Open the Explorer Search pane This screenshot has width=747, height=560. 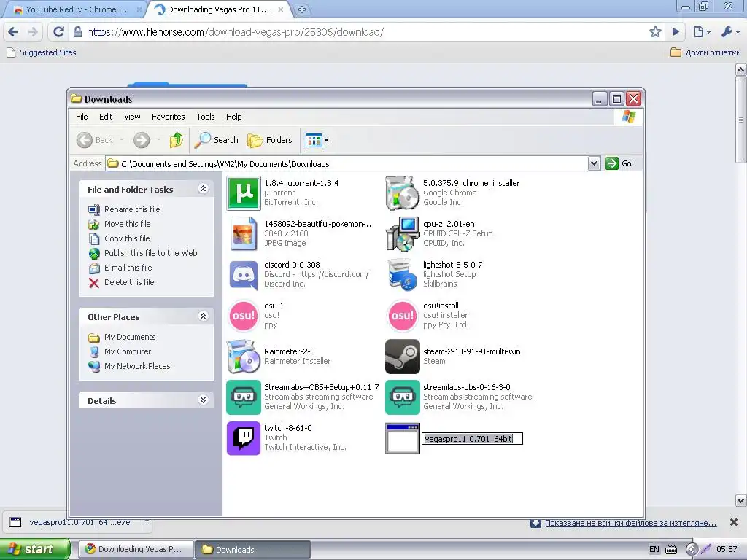(x=216, y=140)
